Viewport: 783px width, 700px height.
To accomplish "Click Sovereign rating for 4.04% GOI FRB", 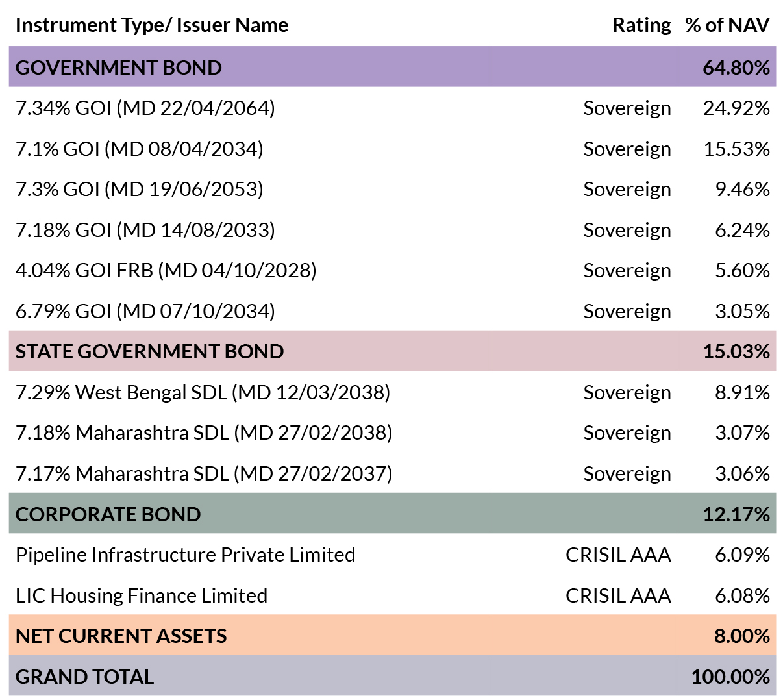I will [627, 270].
